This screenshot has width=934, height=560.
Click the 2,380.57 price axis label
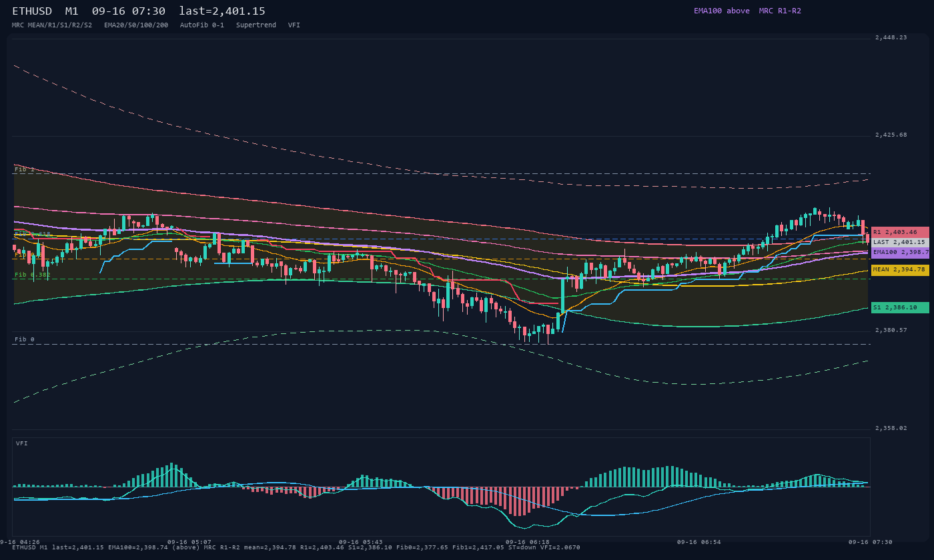[891, 331]
